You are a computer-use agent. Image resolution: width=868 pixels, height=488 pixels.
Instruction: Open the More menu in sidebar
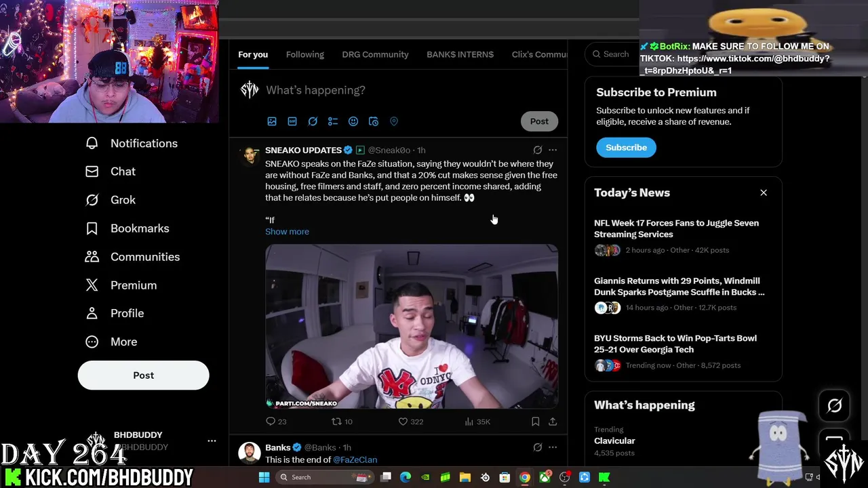112,342
